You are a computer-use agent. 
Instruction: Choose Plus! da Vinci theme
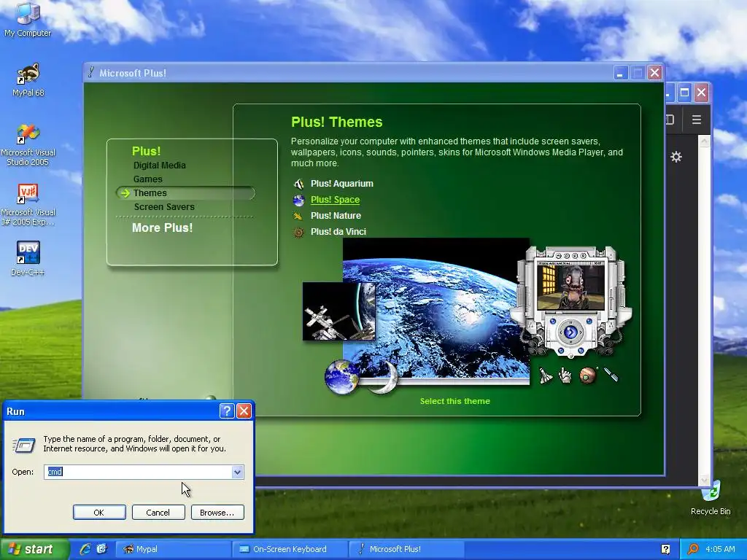click(x=338, y=232)
